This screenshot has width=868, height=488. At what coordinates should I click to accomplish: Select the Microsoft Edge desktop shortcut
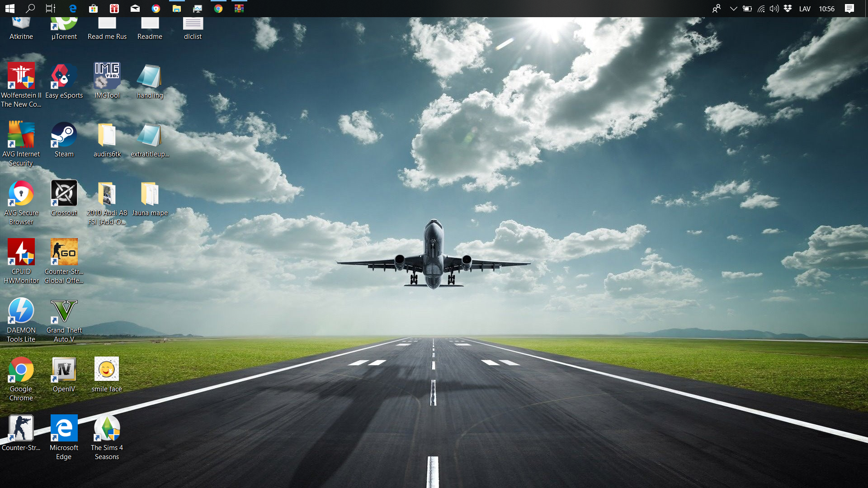(x=64, y=437)
